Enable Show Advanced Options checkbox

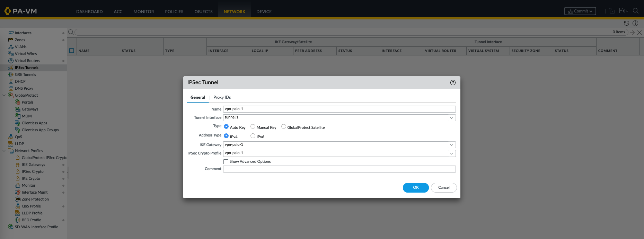[x=226, y=162]
